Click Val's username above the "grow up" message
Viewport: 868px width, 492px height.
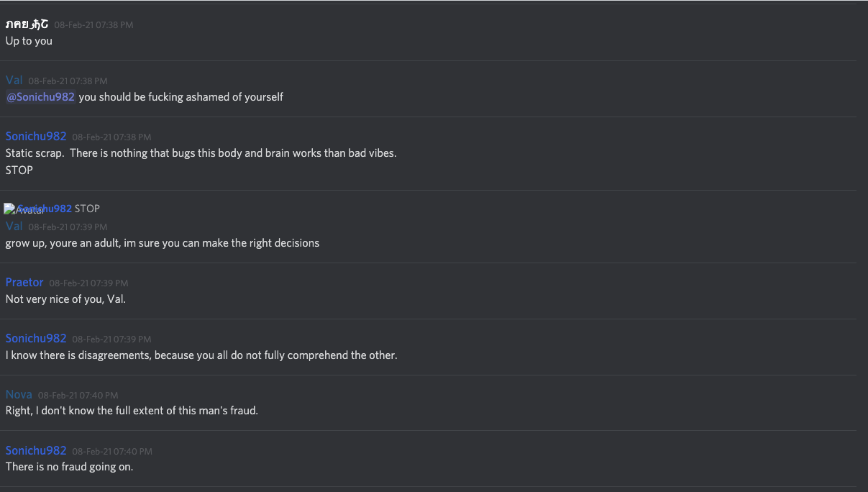click(x=14, y=226)
